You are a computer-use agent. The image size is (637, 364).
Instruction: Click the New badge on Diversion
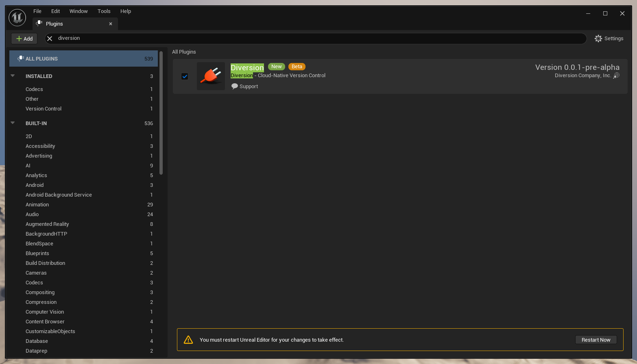(277, 67)
